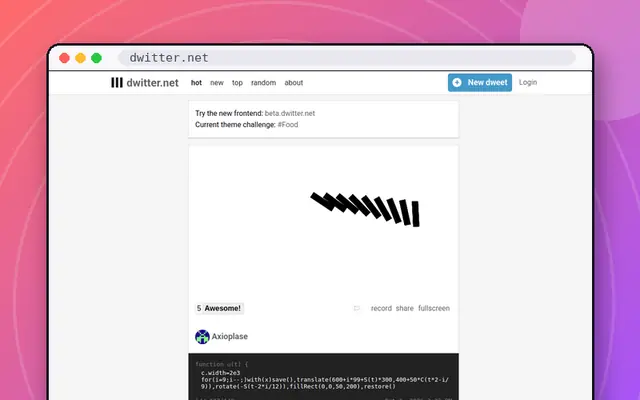
Task: Click the dwitter.net logo bars icon
Action: coord(117,82)
